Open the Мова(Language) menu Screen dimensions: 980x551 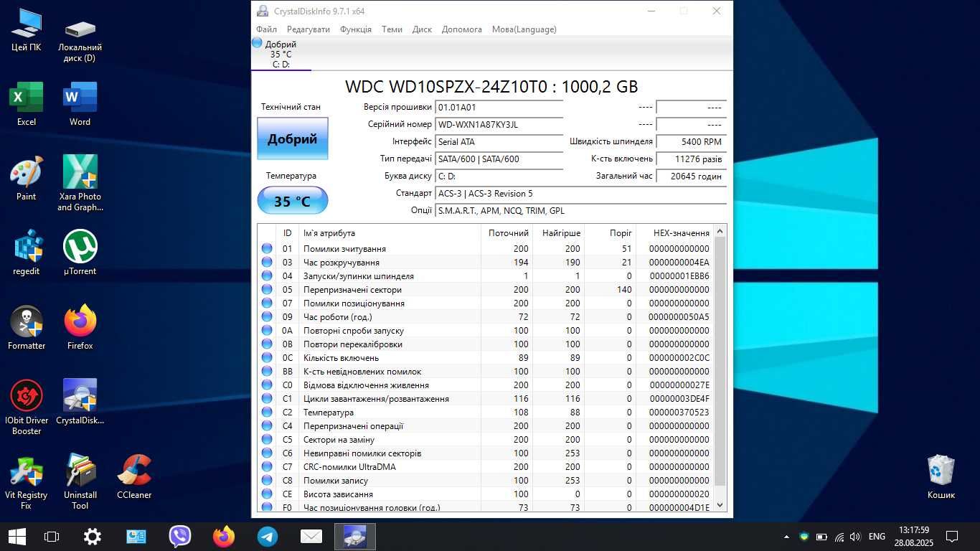pyautogui.click(x=524, y=29)
